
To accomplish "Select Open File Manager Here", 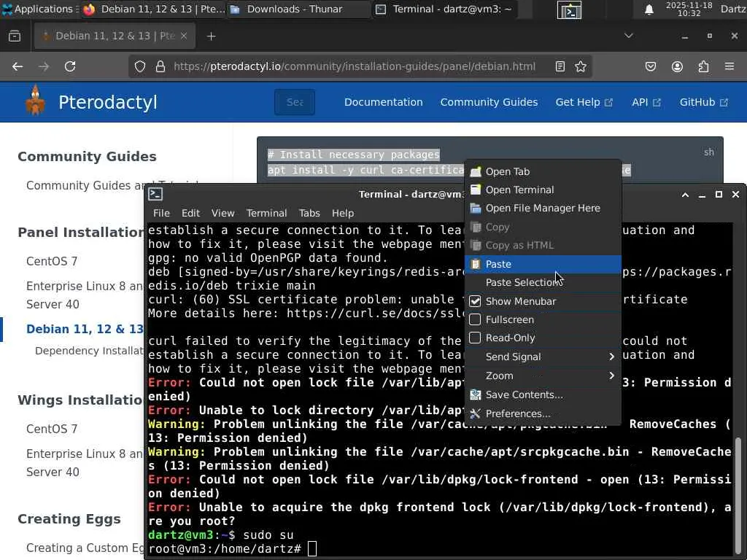I will (x=543, y=208).
